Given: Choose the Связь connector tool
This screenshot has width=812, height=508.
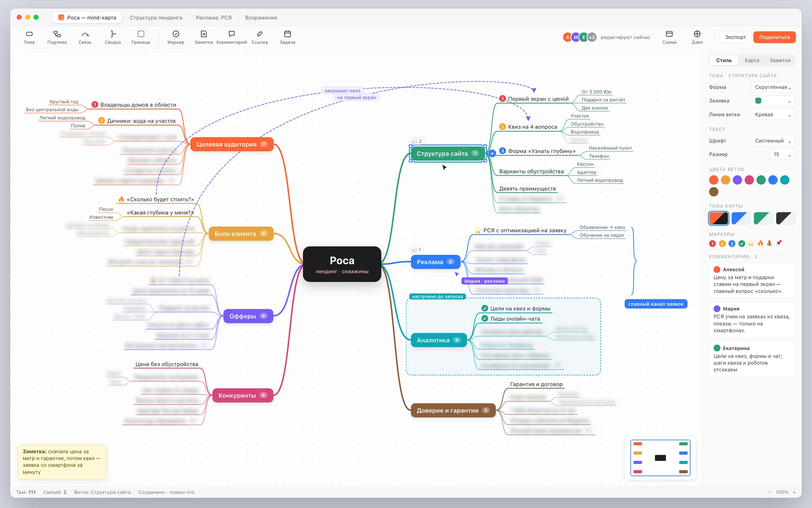Looking at the screenshot, I should click(x=85, y=34).
